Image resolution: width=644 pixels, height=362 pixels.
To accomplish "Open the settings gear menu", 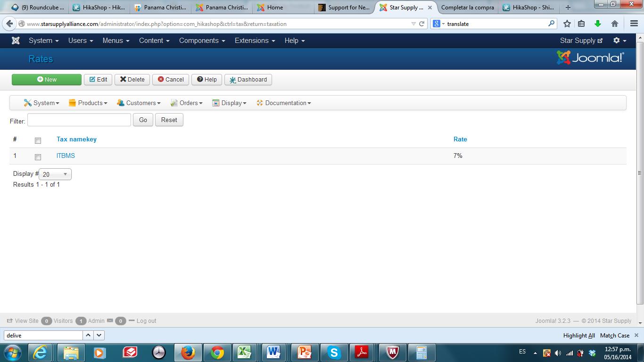I will (x=619, y=41).
